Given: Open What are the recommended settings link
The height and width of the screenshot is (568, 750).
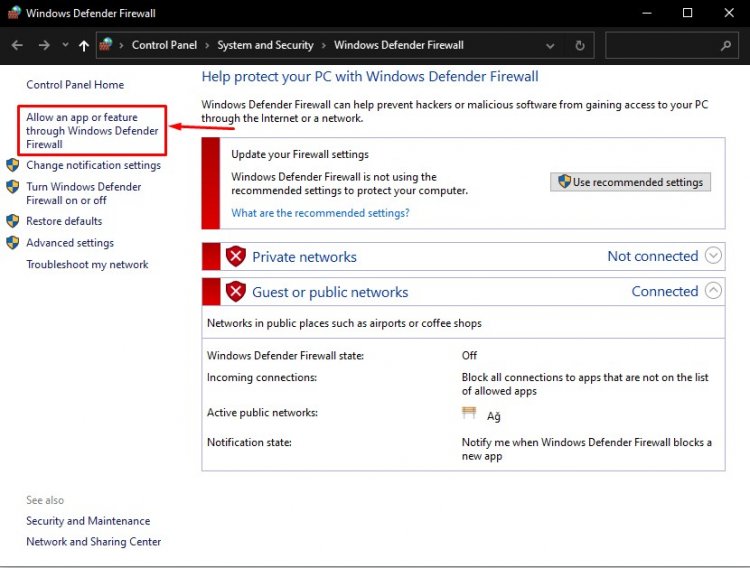Looking at the screenshot, I should tap(320, 213).
